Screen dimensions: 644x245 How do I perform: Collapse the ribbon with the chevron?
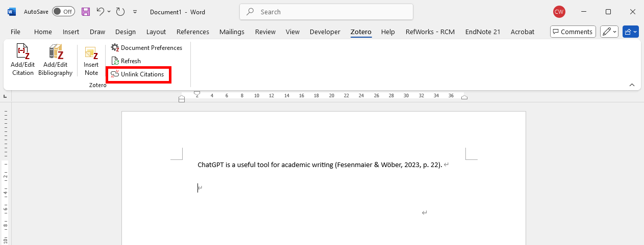(x=632, y=85)
